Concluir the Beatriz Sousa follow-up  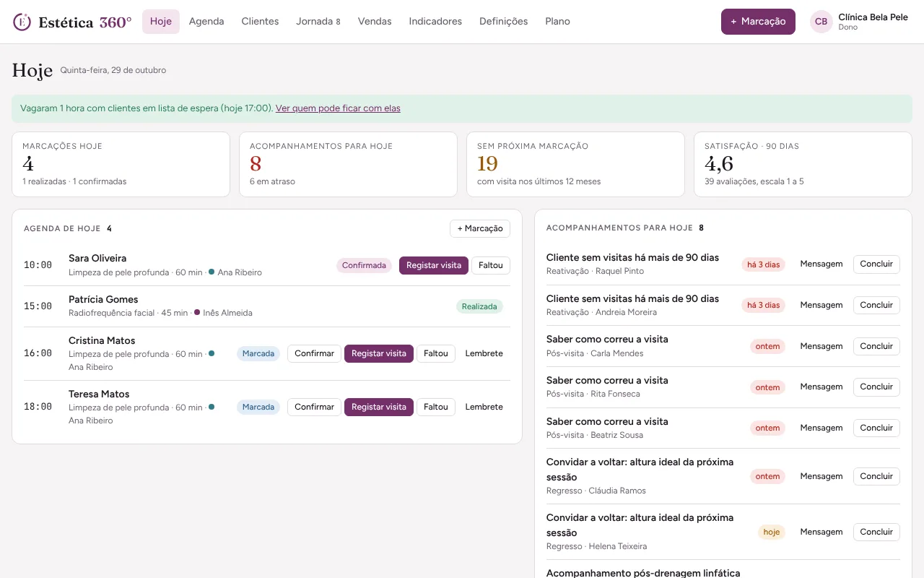(x=877, y=428)
